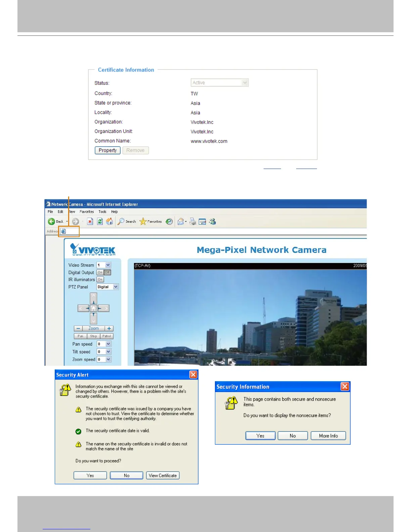Screen dimensions: 411x532
Task: Click the Mail envelope icon
Action: [181, 221]
